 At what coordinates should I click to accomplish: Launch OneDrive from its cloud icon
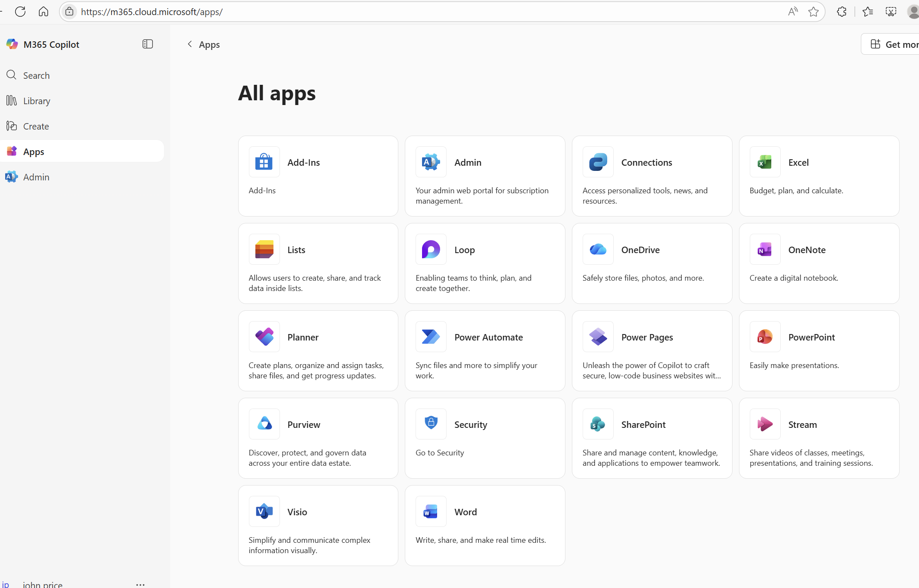coord(598,250)
